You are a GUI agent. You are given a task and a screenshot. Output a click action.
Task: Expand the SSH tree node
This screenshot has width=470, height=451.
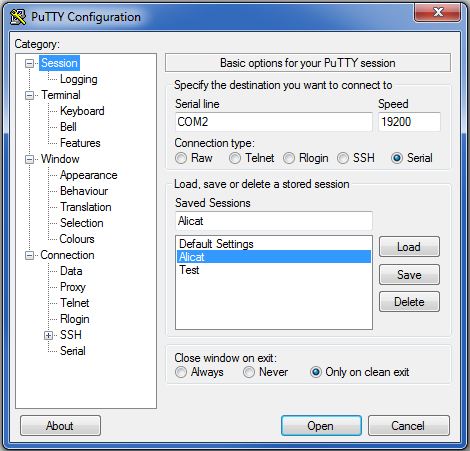[49, 335]
